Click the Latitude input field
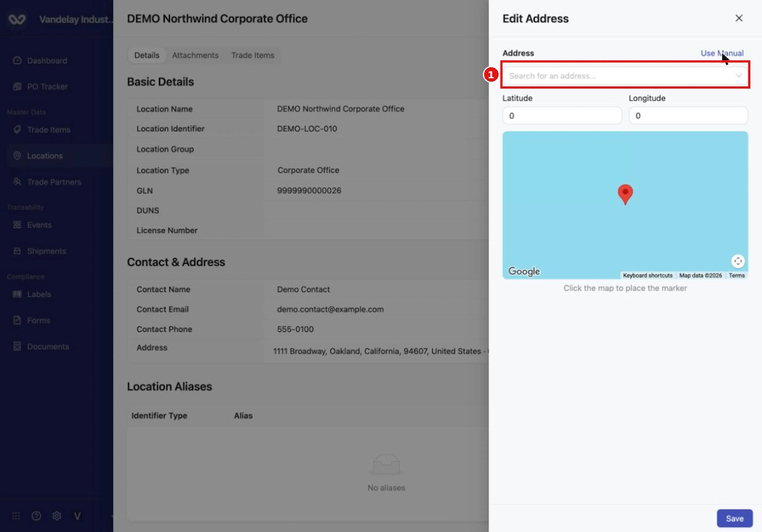The width and height of the screenshot is (762, 532). click(562, 116)
